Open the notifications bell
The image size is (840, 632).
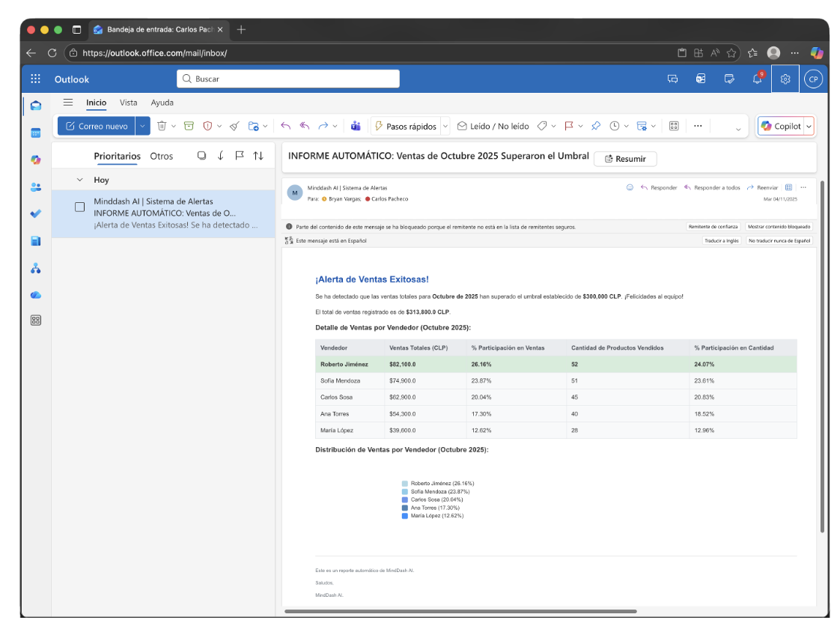tap(757, 79)
